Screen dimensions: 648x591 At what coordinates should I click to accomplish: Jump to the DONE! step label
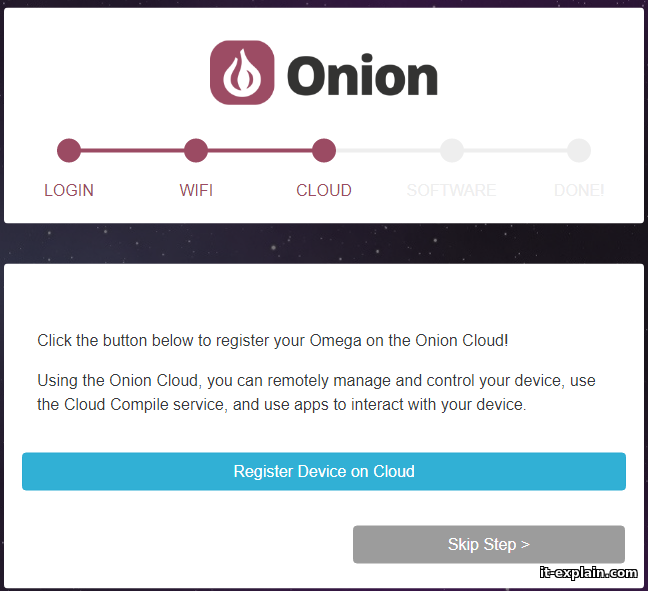point(578,190)
